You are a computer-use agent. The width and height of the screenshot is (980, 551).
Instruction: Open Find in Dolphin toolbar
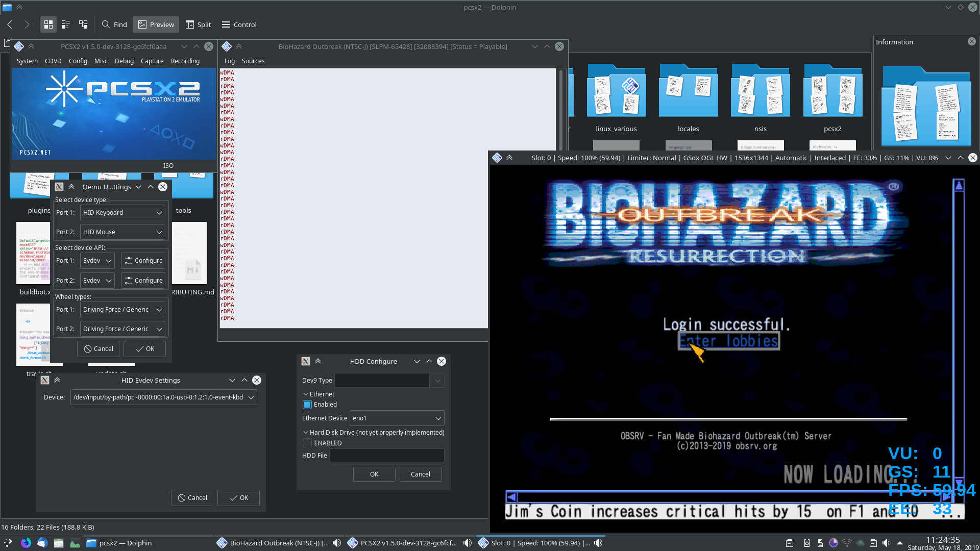[114, 24]
